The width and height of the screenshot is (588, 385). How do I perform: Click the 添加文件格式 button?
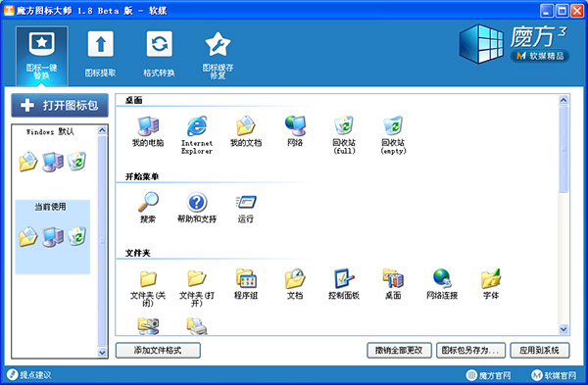[x=158, y=350]
